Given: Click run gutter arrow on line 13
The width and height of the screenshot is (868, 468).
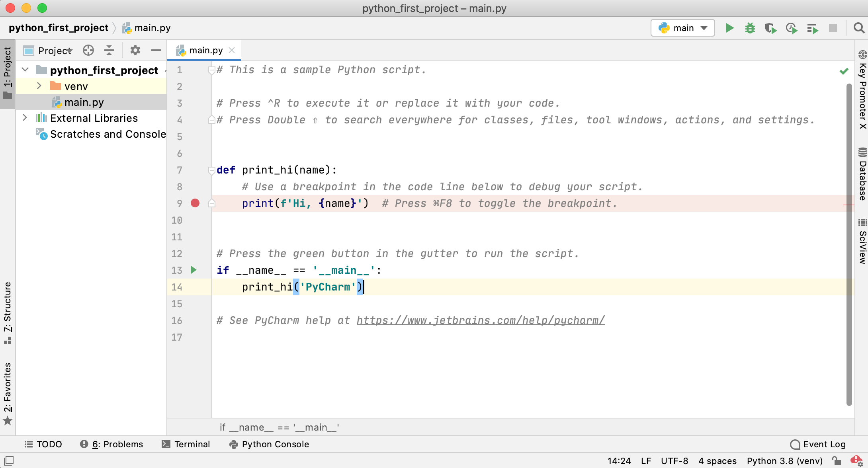Looking at the screenshot, I should tap(194, 270).
